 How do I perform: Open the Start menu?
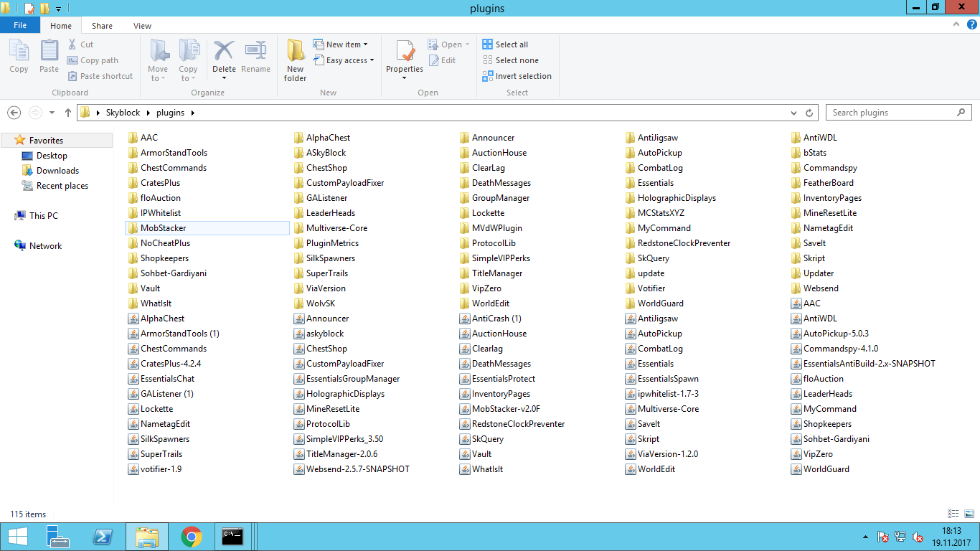coord(17,537)
